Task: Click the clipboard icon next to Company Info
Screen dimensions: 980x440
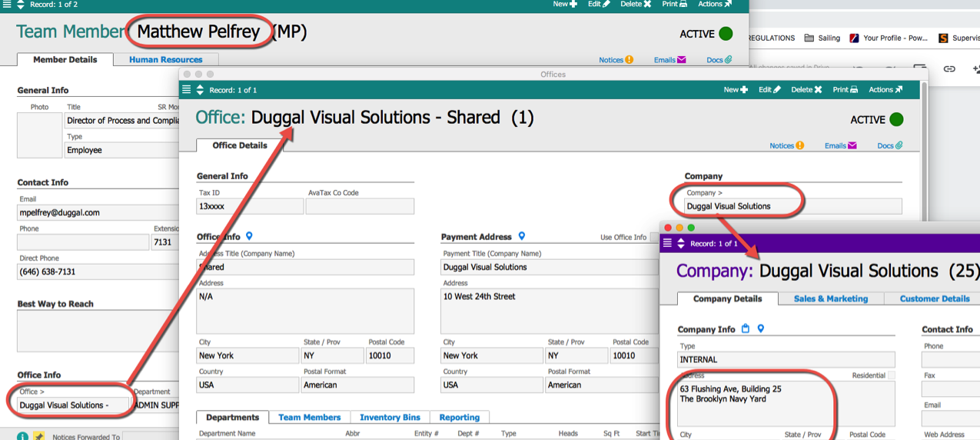Action: [x=746, y=328]
